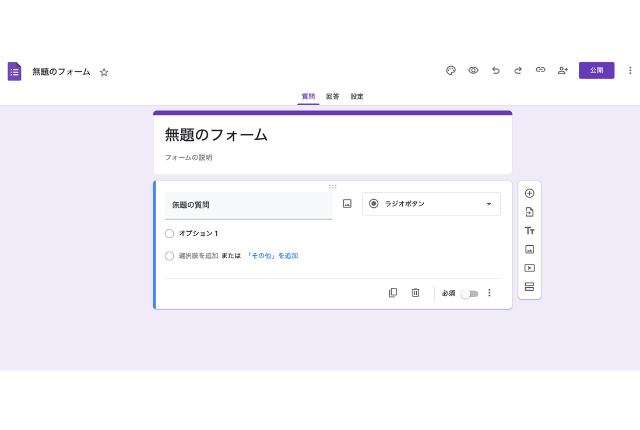
Task: Click the 無題の質問 question title field
Action: click(248, 205)
